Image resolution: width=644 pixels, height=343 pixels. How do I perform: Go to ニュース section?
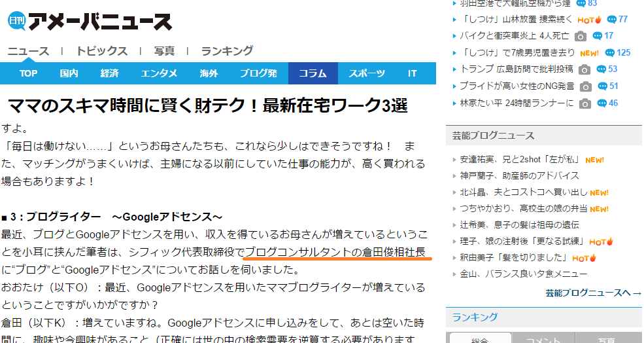point(28,51)
